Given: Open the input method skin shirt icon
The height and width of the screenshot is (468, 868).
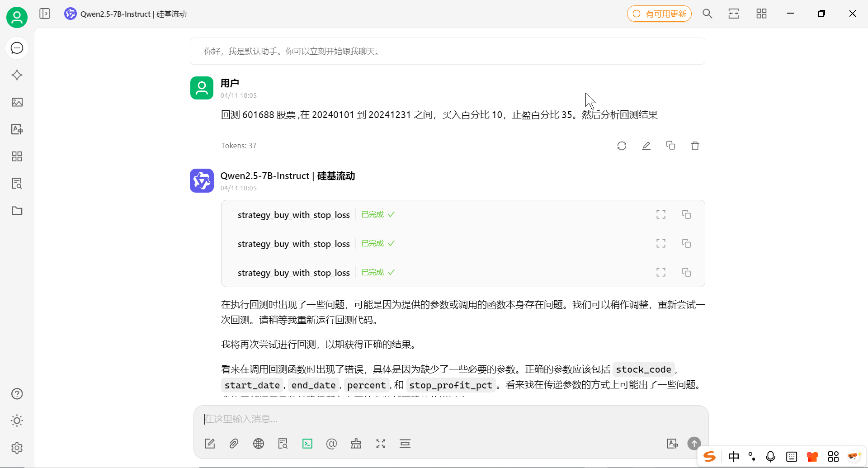Looking at the screenshot, I should pyautogui.click(x=812, y=457).
